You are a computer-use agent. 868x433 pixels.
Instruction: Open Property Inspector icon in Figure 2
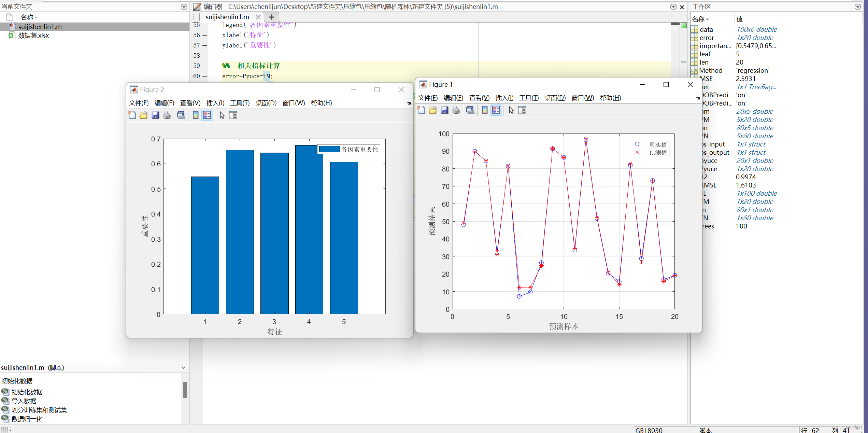[x=233, y=115]
